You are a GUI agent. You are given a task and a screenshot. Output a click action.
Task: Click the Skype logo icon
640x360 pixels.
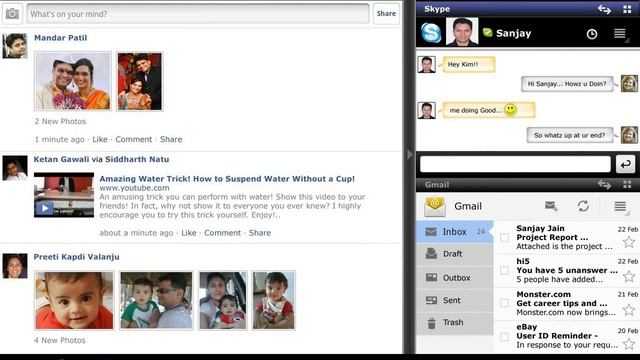point(431,33)
